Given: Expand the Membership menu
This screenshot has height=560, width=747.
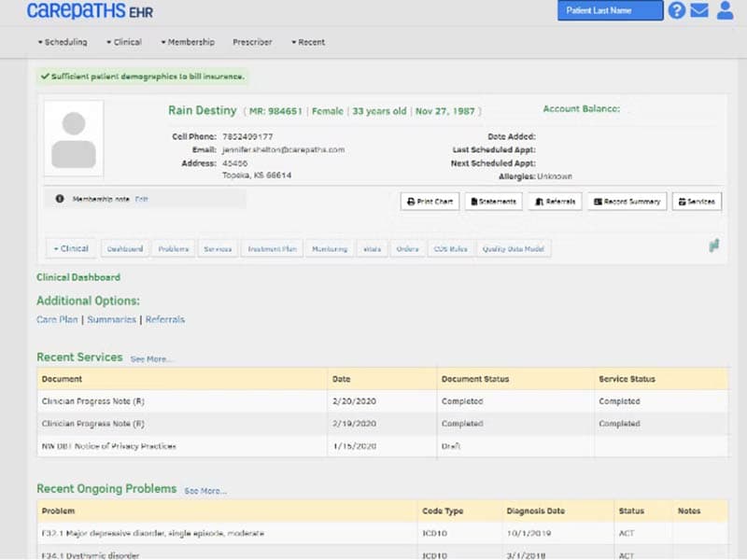Looking at the screenshot, I should (188, 42).
